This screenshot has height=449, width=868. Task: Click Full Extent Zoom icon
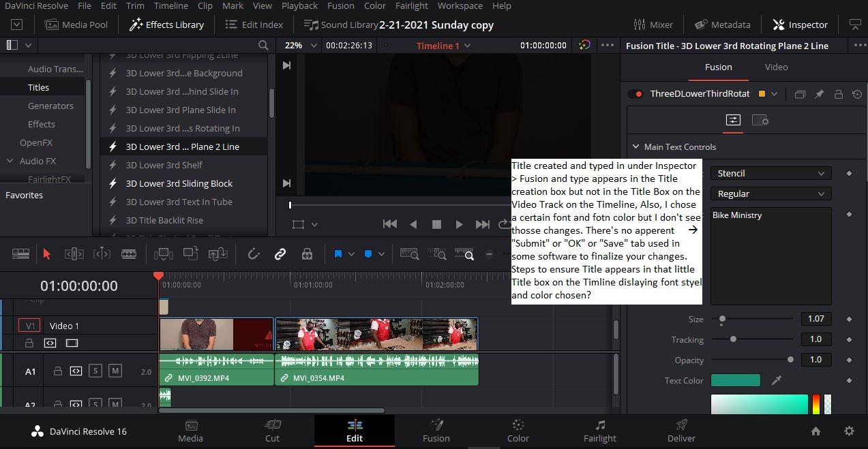410,254
